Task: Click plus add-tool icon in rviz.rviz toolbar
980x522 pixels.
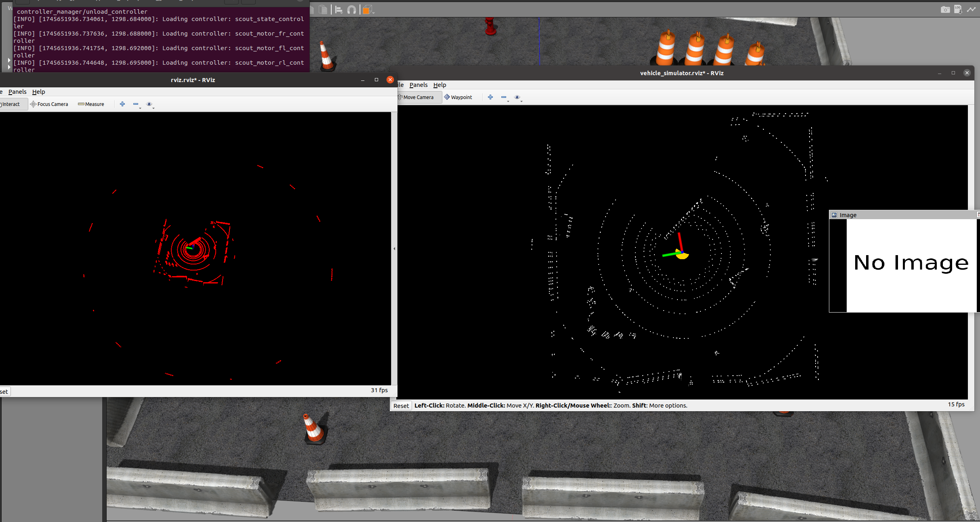Action: click(x=122, y=104)
